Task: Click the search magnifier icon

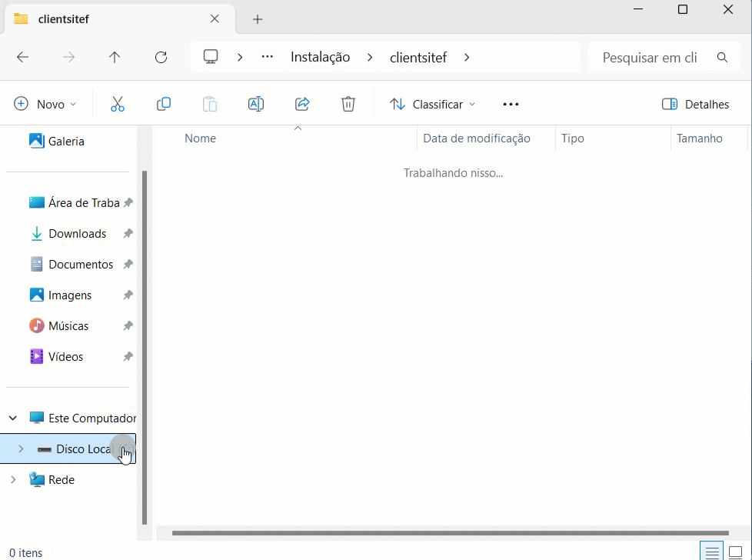Action: pos(722,58)
